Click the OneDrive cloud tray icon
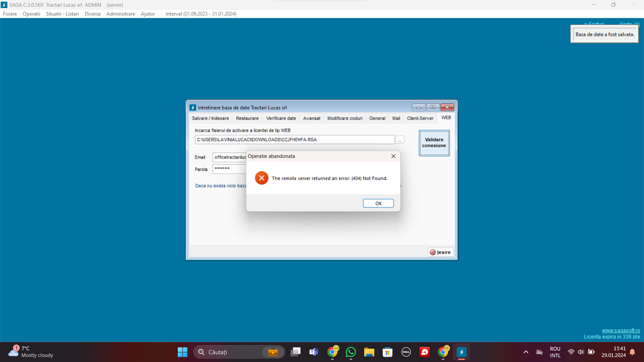This screenshot has height=362, width=644. click(x=539, y=352)
